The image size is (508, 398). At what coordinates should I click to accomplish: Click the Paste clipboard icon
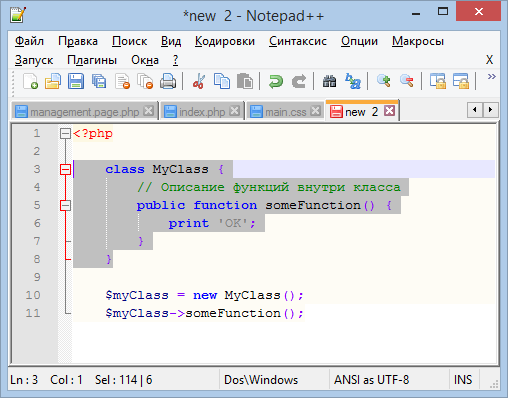(245, 81)
